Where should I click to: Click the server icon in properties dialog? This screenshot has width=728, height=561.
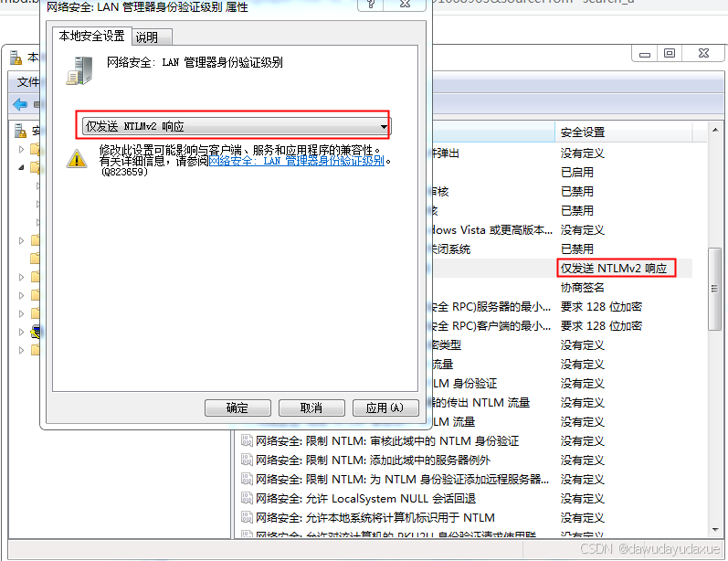click(79, 71)
